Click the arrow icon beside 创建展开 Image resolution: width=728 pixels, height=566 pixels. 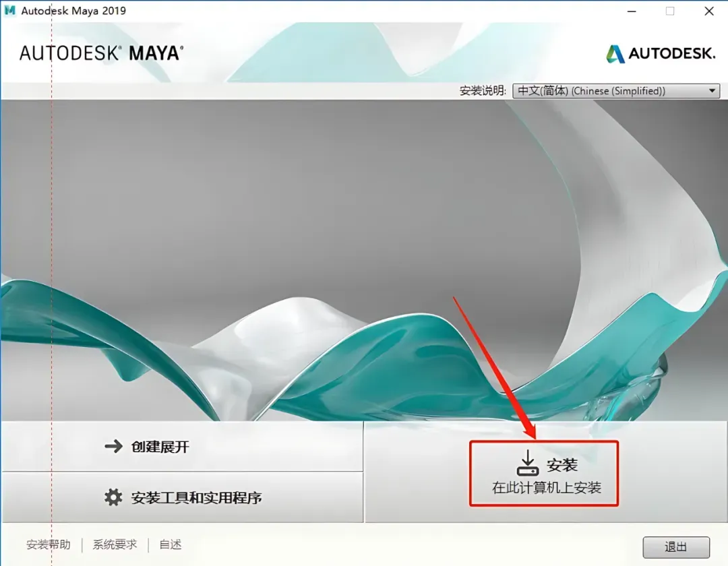[x=114, y=446]
